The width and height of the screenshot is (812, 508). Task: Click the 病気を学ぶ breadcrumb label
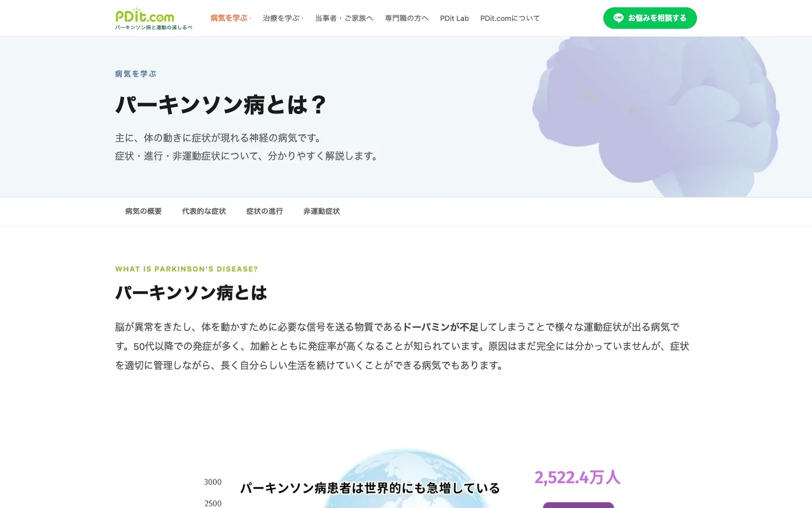click(x=136, y=74)
